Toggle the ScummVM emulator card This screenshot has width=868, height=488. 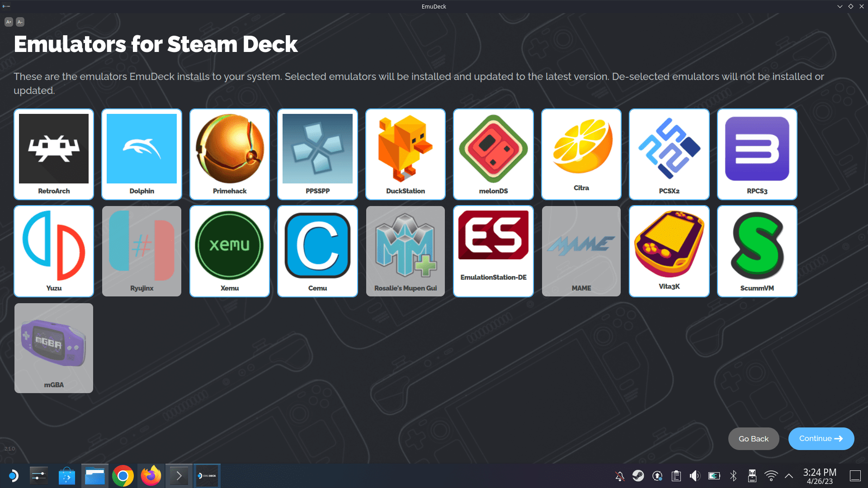tap(757, 251)
